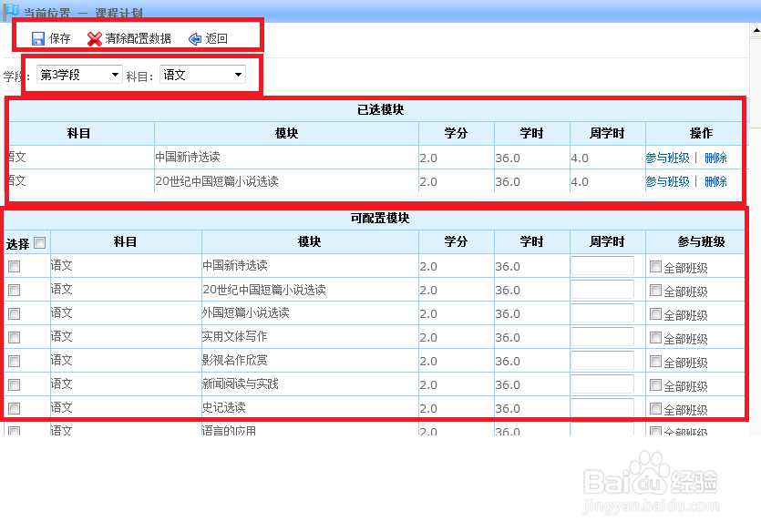Click 删除 link for 中国新诗选读 module
The height and width of the screenshot is (532, 761).
(715, 157)
